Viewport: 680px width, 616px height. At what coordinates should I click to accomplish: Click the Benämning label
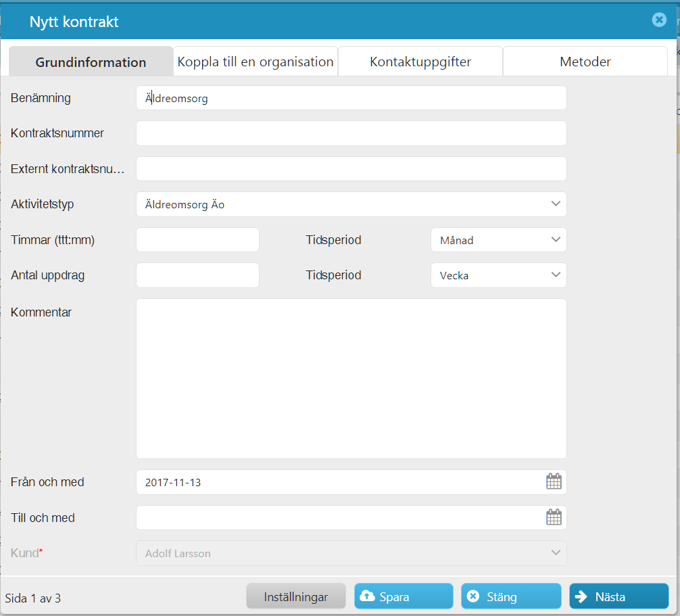pyautogui.click(x=41, y=98)
